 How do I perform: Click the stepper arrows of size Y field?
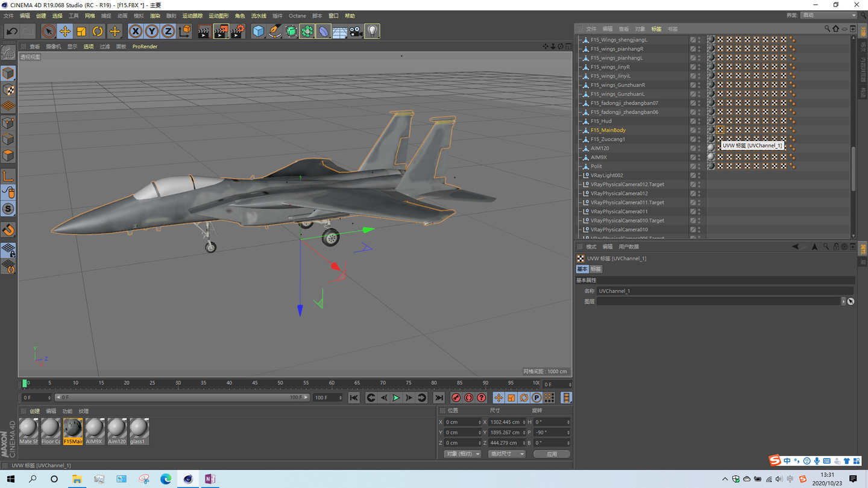tap(524, 433)
